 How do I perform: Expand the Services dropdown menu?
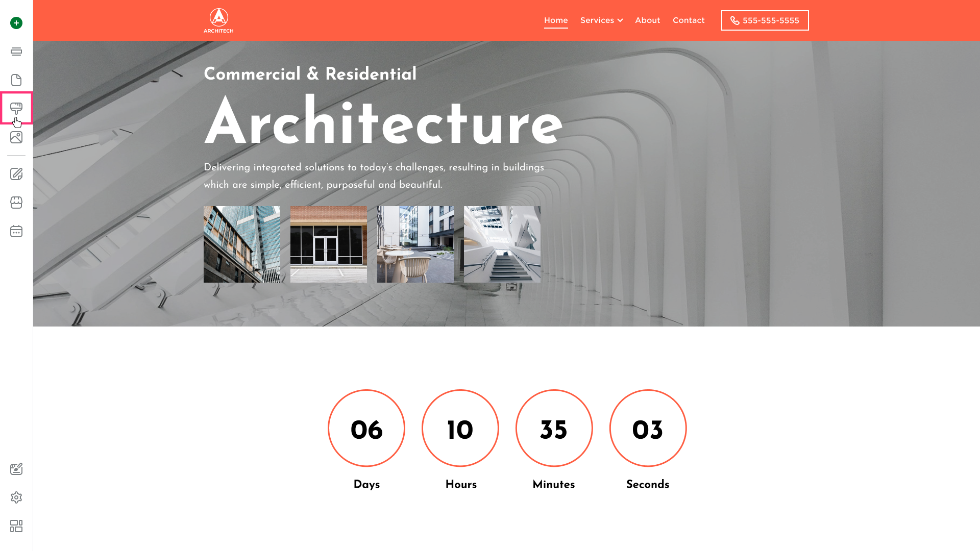601,20
